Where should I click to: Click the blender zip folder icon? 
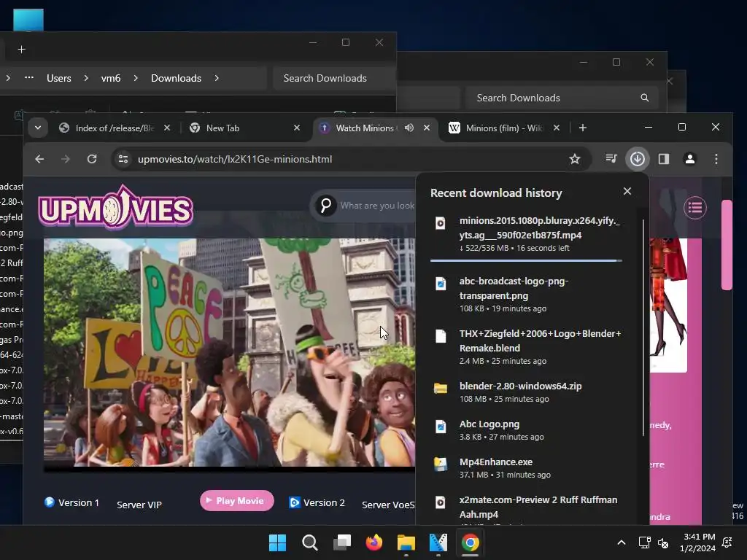[x=440, y=388]
